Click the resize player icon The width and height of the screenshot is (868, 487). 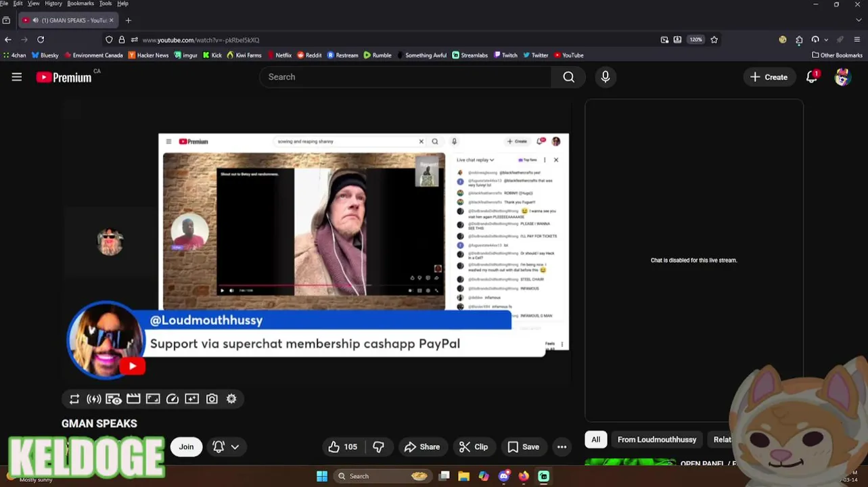pyautogui.click(x=153, y=399)
